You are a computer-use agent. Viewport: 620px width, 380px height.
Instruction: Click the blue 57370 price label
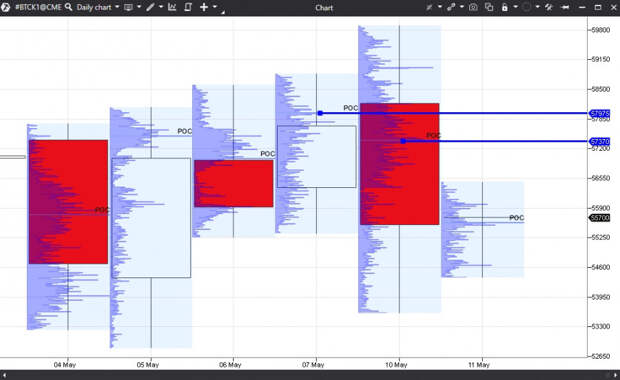(599, 142)
